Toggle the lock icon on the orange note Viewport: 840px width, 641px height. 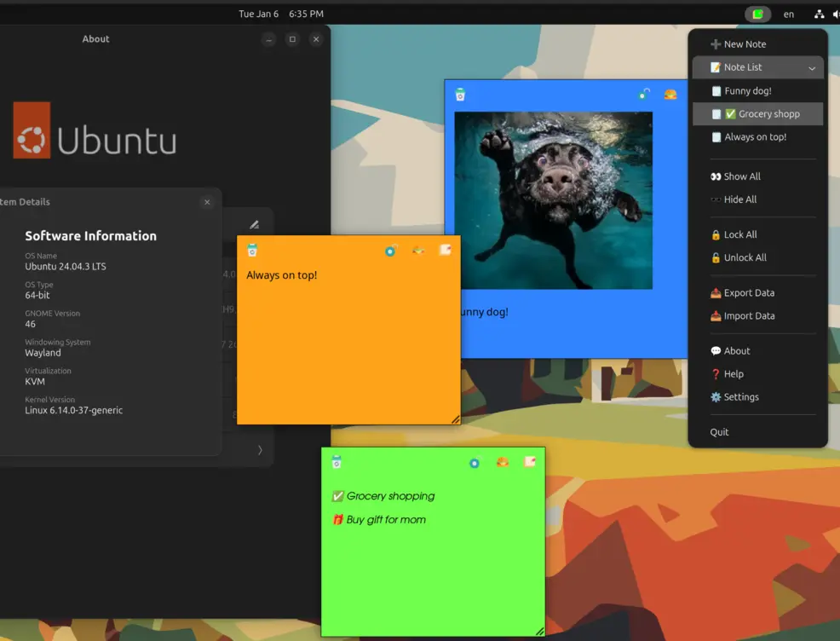[x=390, y=251]
